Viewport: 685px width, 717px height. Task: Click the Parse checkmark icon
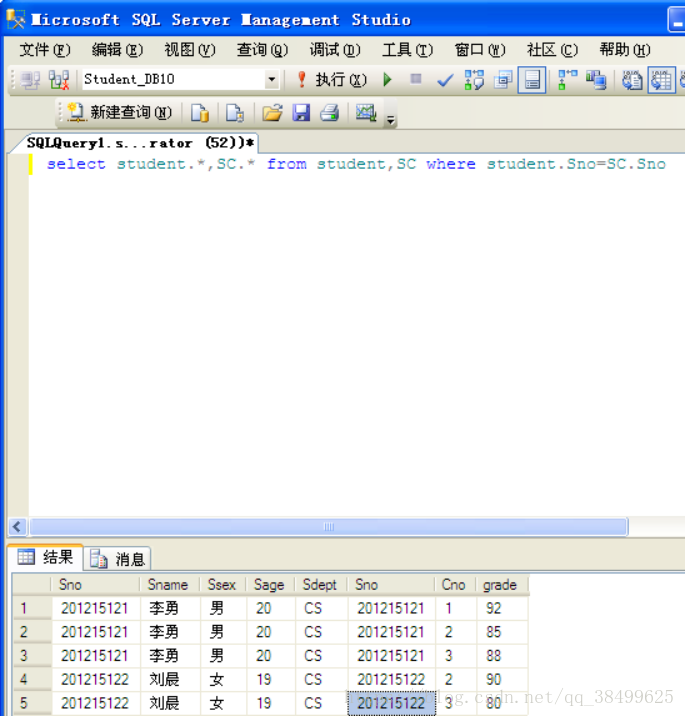coord(445,80)
